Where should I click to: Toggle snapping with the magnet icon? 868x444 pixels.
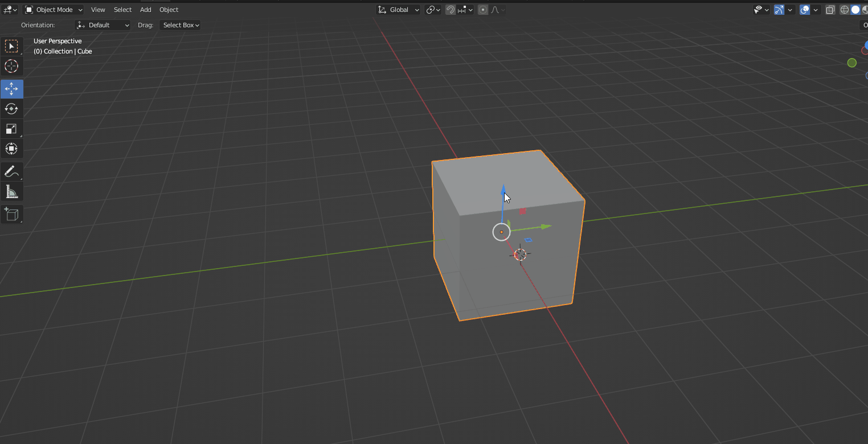(x=450, y=10)
